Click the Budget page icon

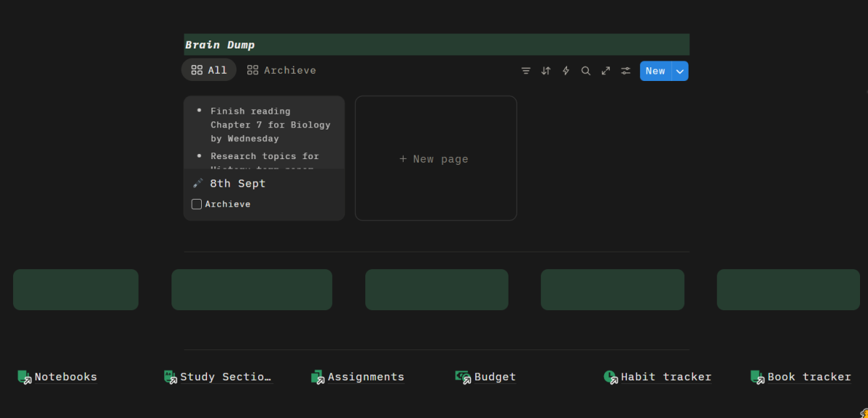pyautogui.click(x=462, y=377)
